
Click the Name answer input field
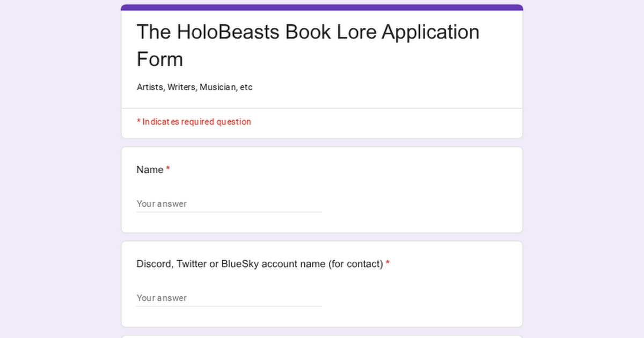[229, 204]
